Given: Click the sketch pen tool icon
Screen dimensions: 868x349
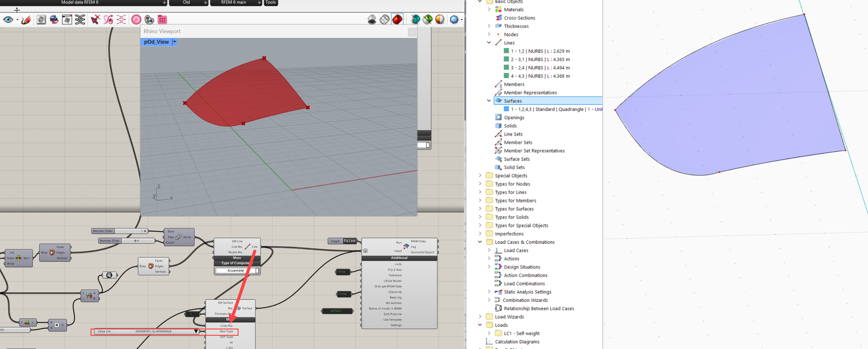Looking at the screenshot, I should click(x=26, y=20).
